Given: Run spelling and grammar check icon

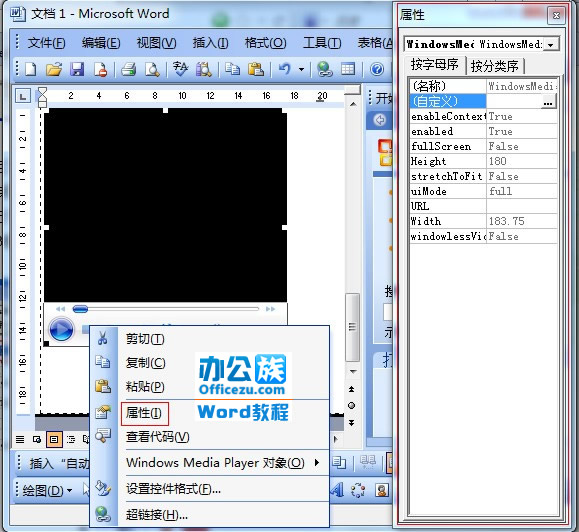Looking at the screenshot, I should click(180, 69).
